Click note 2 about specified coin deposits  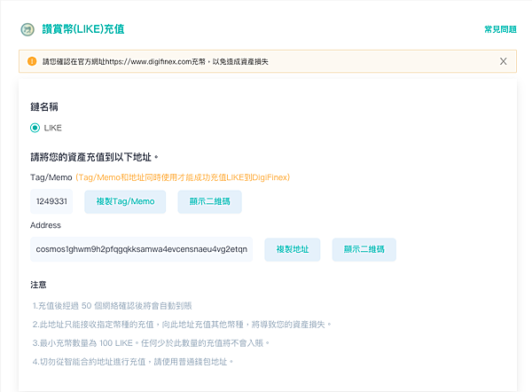182,325
